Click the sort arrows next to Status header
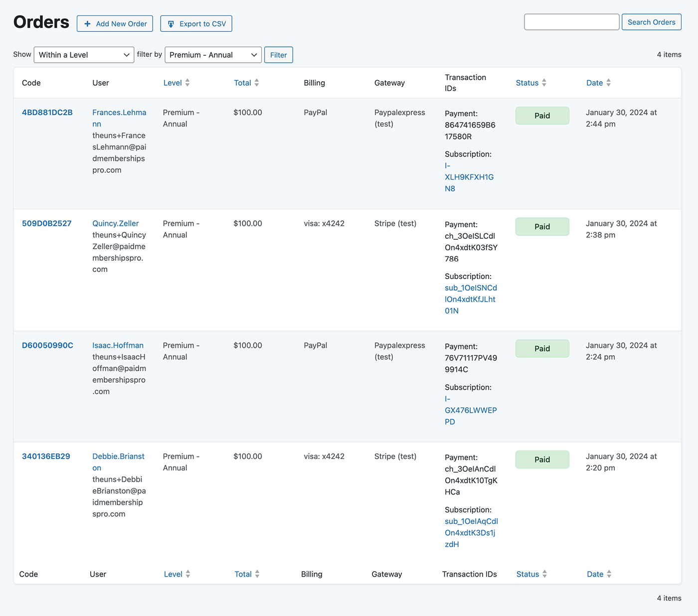Viewport: 698px width, 616px height. coord(544,82)
